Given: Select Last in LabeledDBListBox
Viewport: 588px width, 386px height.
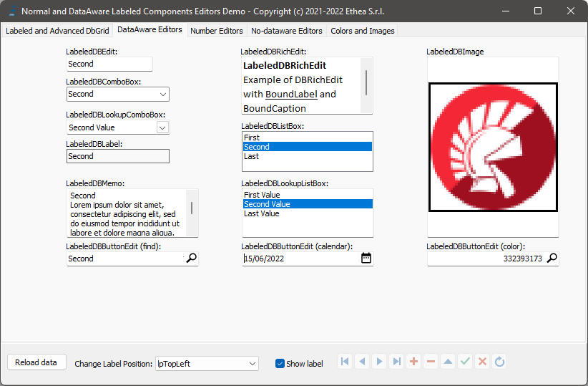Looking at the screenshot, I should click(x=308, y=156).
